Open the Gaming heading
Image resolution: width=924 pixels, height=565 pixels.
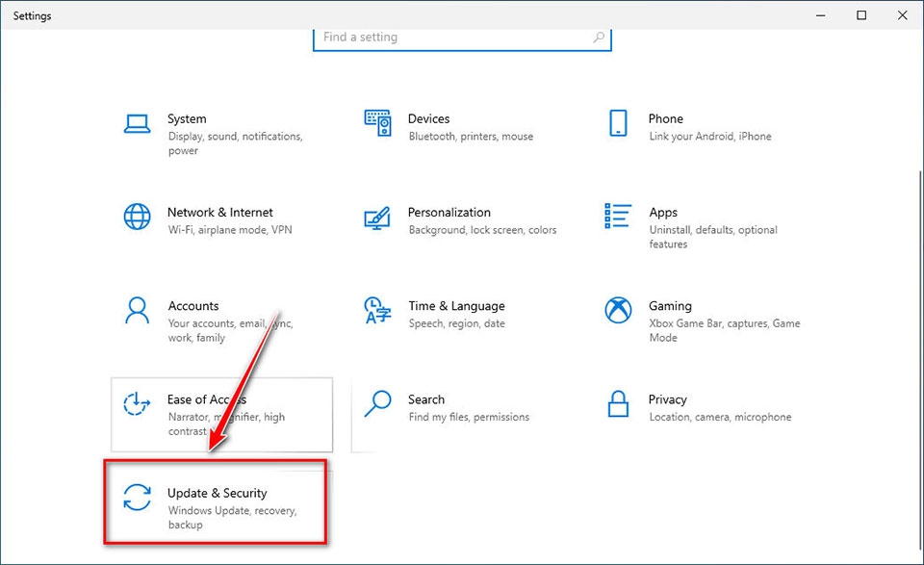point(670,306)
